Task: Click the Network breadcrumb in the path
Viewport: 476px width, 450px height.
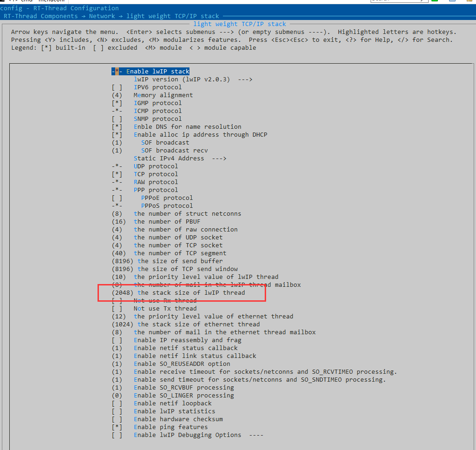Action: pos(102,16)
